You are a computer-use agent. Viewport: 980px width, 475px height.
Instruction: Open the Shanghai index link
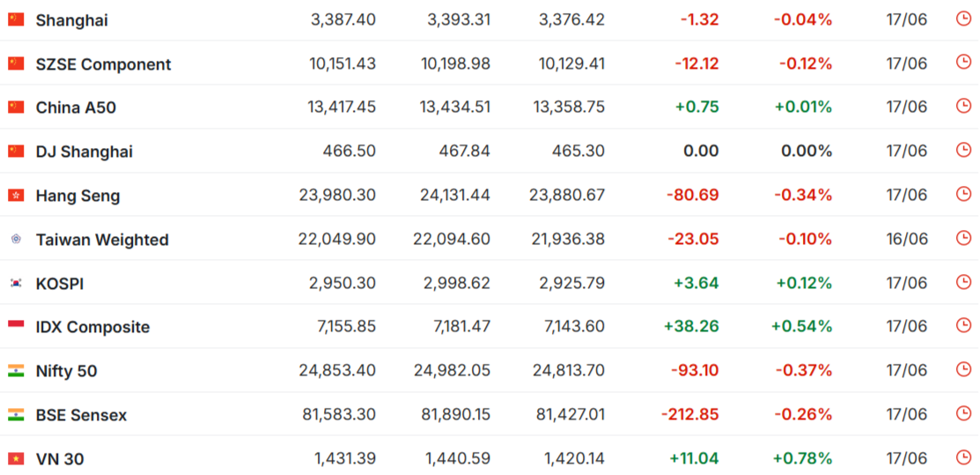[72, 20]
